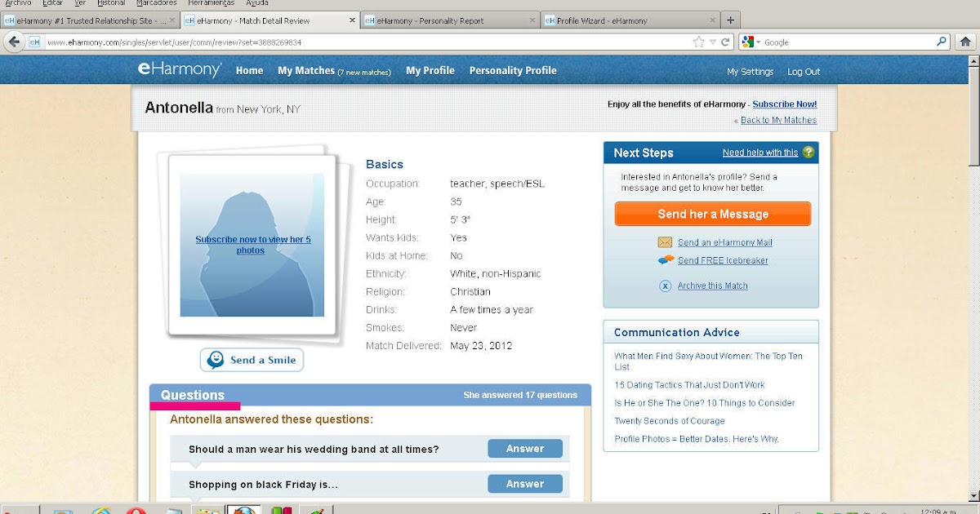This screenshot has width=980, height=514.
Task: Click the 'May 23, 2012' match delivered date
Action: [x=481, y=345]
